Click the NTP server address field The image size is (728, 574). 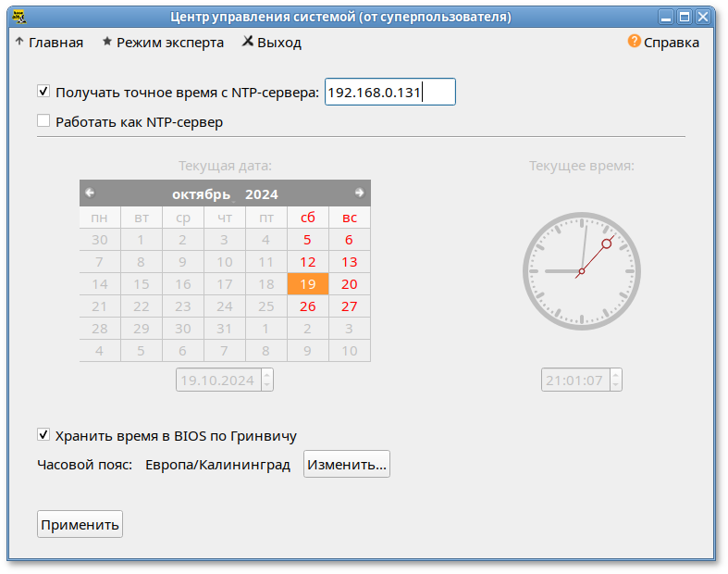(390, 92)
